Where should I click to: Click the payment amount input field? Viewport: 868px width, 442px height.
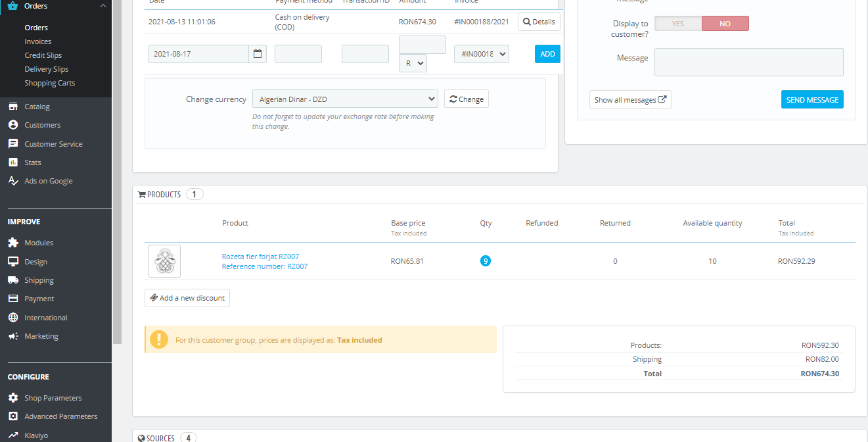click(423, 45)
